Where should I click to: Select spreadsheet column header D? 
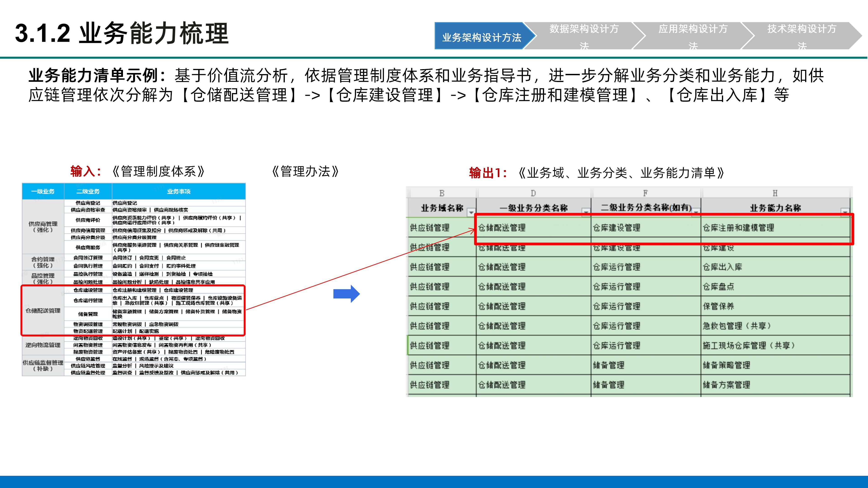[x=533, y=193]
